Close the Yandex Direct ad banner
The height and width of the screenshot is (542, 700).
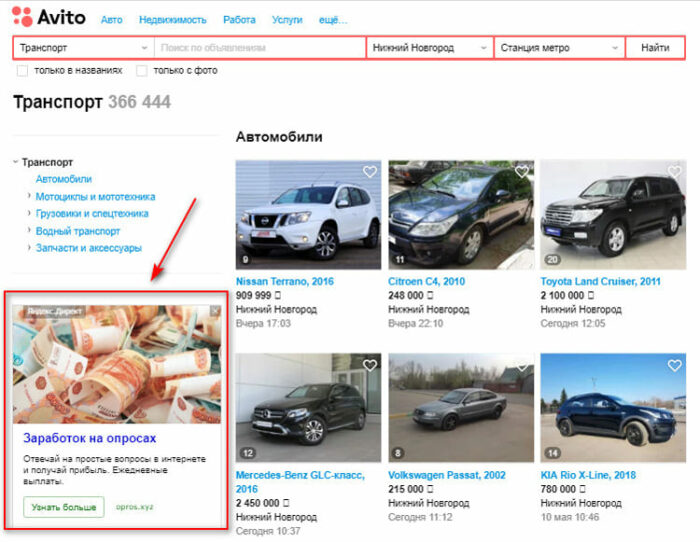pos(215,311)
